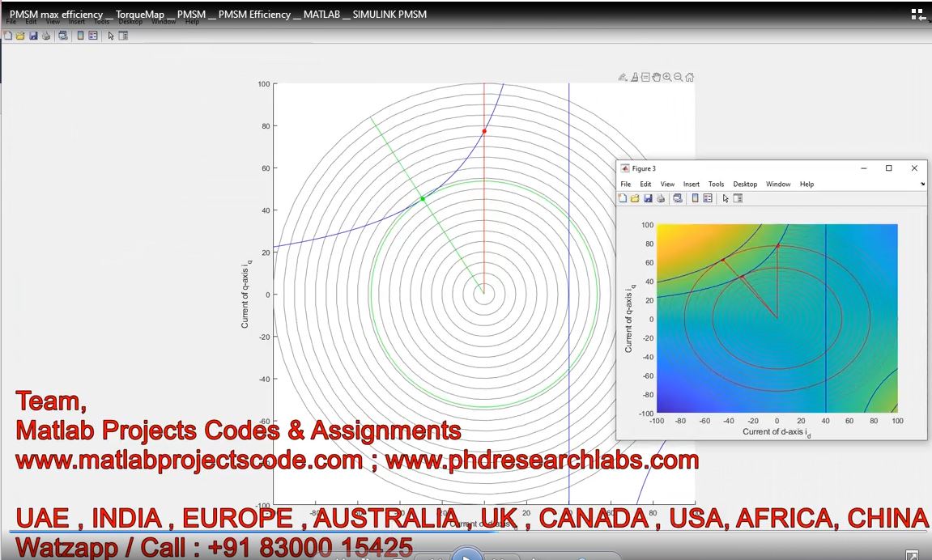This screenshot has height=560, width=932.
Task: Click Zoom In icon on axes toolbar
Action: (x=667, y=78)
